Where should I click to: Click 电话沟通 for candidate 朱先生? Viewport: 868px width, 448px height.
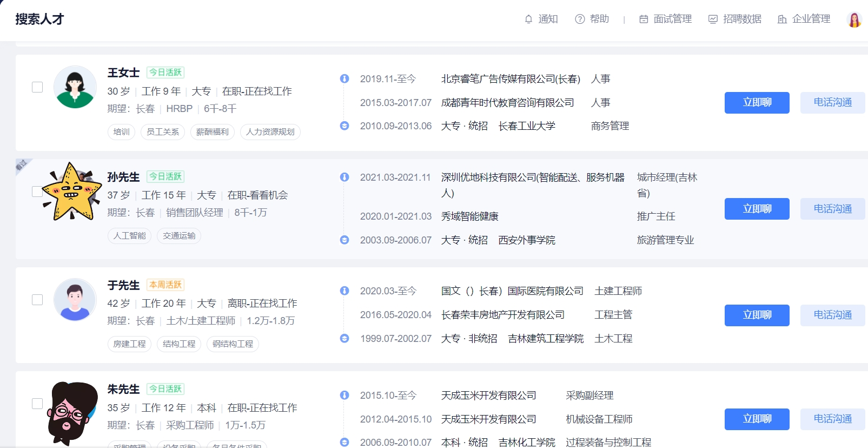tap(832, 419)
